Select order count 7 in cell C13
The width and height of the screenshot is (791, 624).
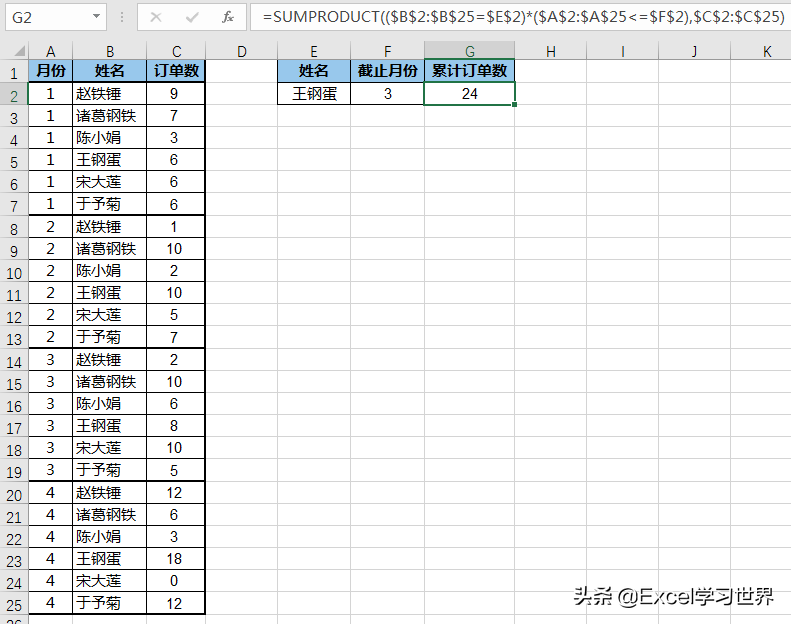pos(176,337)
